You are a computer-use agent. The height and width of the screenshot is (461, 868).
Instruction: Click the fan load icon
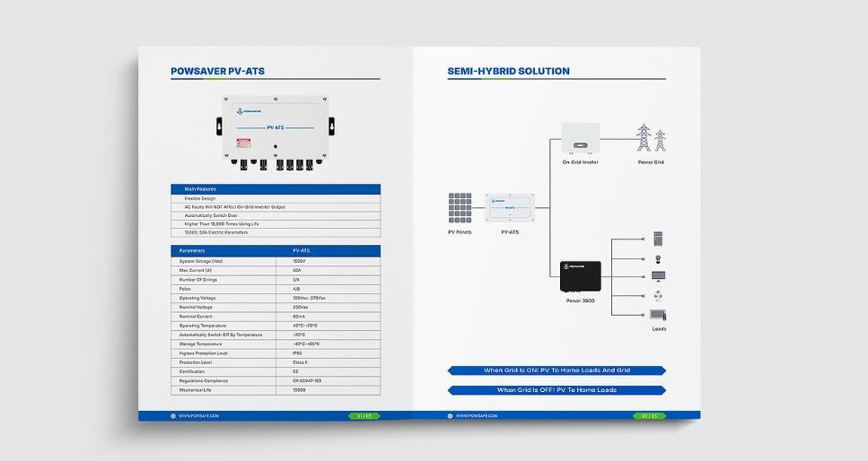click(658, 295)
